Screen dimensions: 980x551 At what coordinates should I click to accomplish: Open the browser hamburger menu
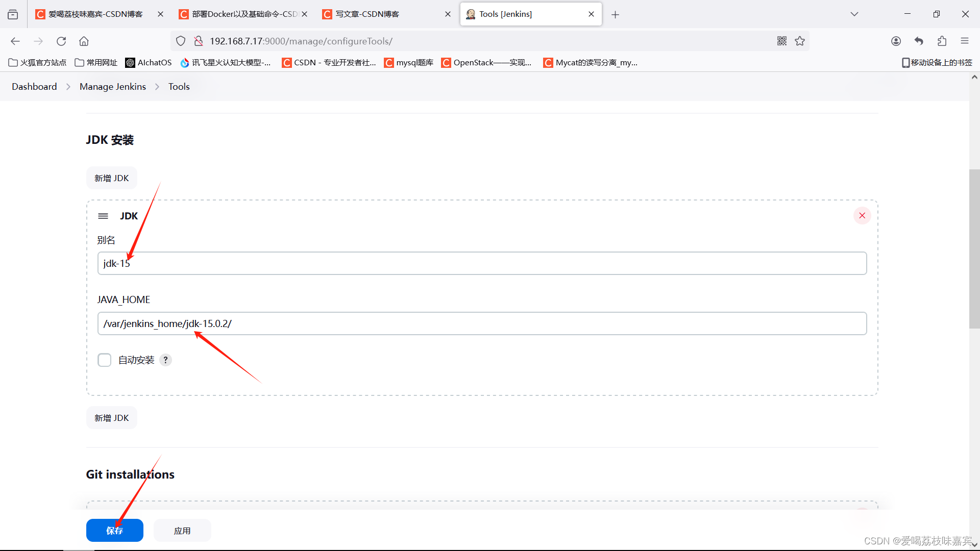tap(965, 41)
